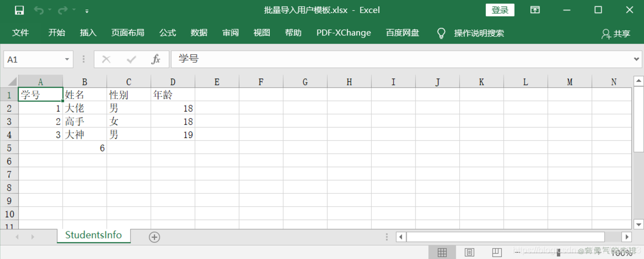Screen dimensions: 644x259
Task: Open the 公式 ribbon tab
Action: [168, 33]
